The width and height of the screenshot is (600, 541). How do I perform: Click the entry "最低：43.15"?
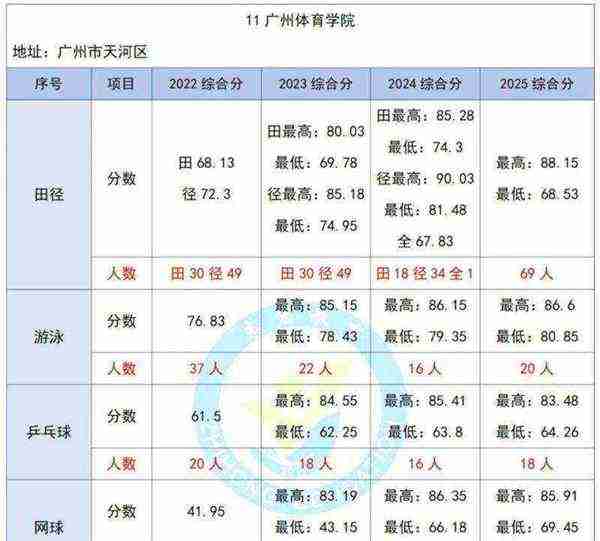coord(316,527)
